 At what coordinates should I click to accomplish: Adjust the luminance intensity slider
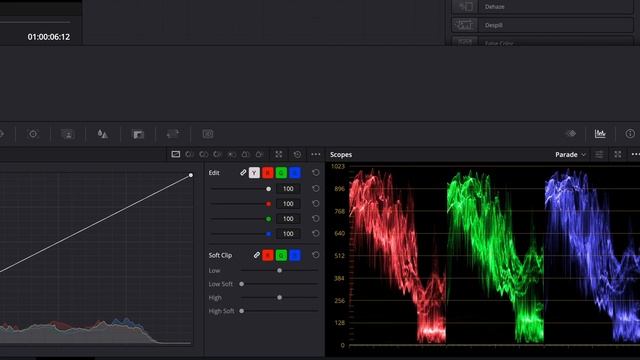coord(268,189)
